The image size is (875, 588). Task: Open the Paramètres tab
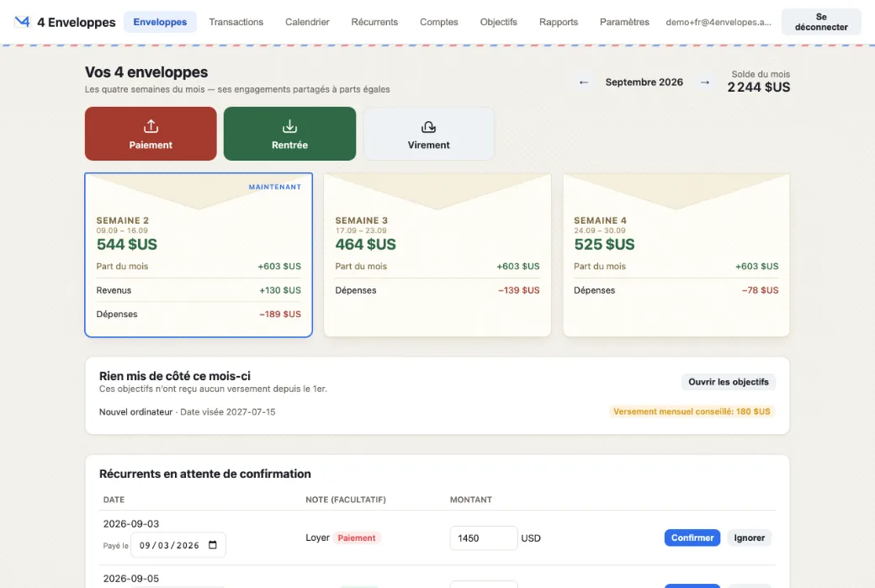point(624,22)
